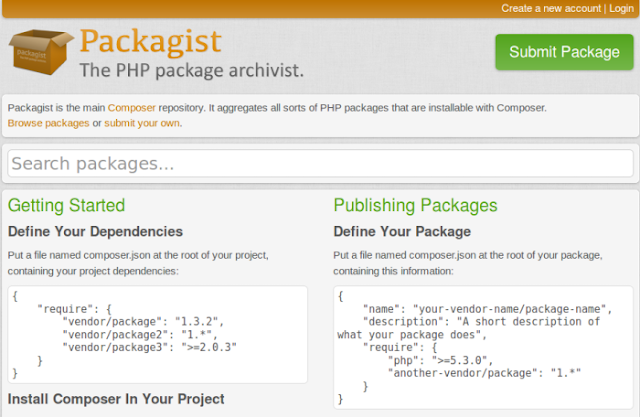This screenshot has height=417, width=640.
Task: Click the "require": { line in Getting Started code
Action: 74,309
